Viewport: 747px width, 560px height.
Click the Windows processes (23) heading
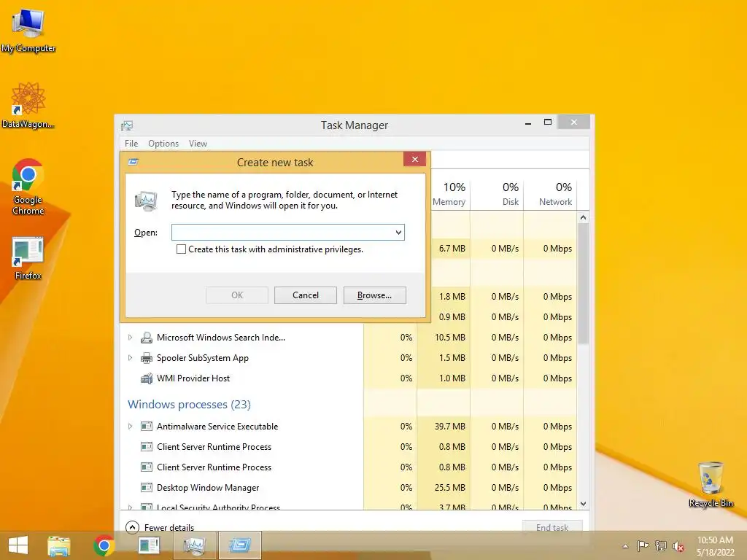(189, 404)
